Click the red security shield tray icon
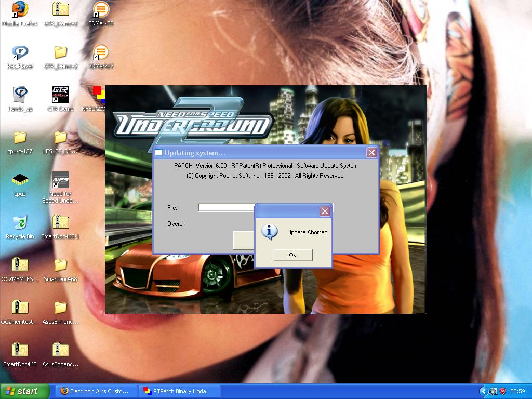Viewport: 532px width, 399px height. point(502,391)
